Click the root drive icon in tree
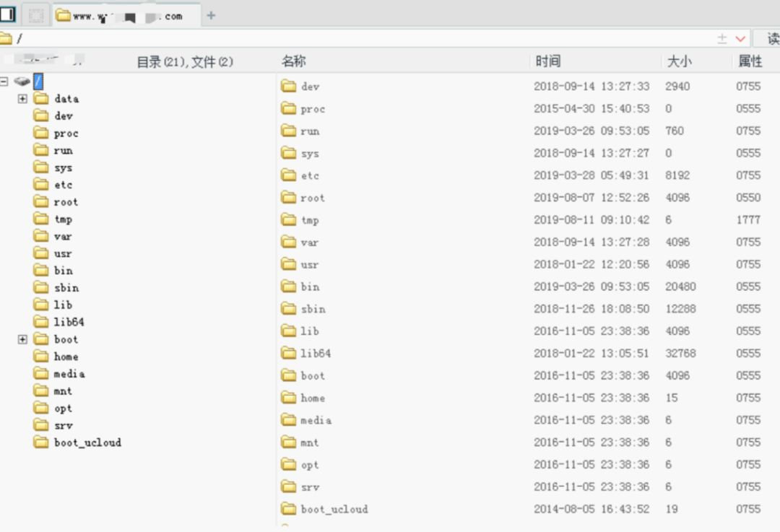 22,81
